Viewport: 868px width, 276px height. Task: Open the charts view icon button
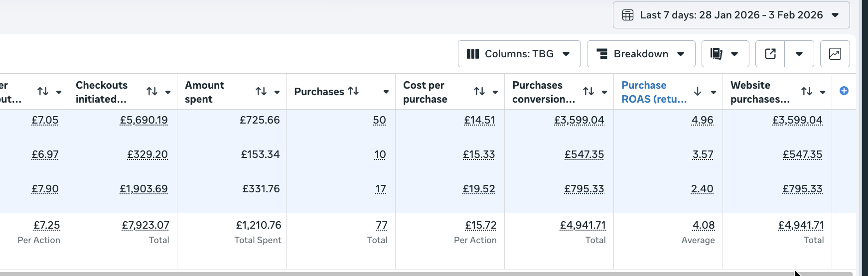pos(835,54)
